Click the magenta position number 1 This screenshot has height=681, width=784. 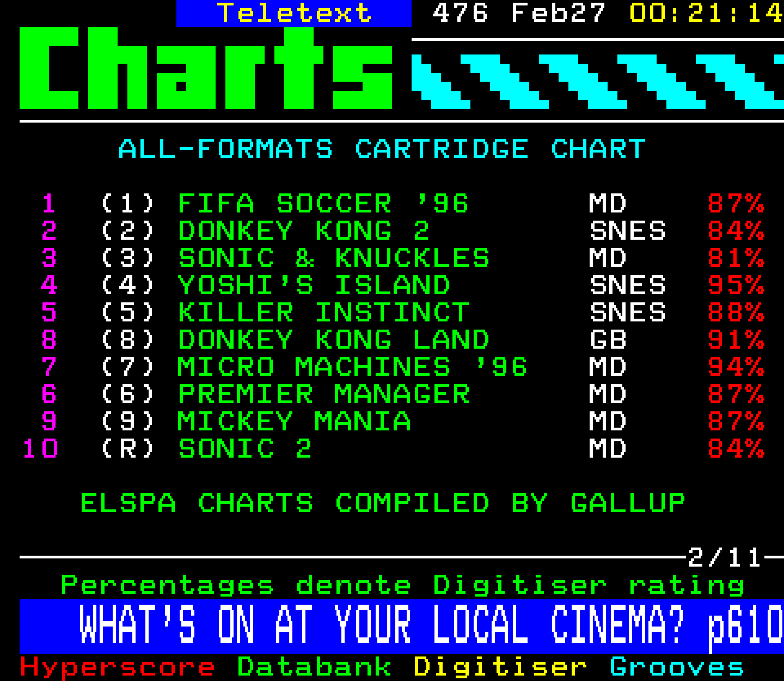[49, 204]
